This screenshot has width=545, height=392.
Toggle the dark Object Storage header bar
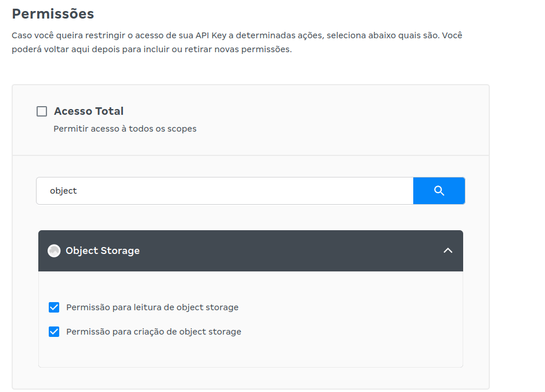251,251
